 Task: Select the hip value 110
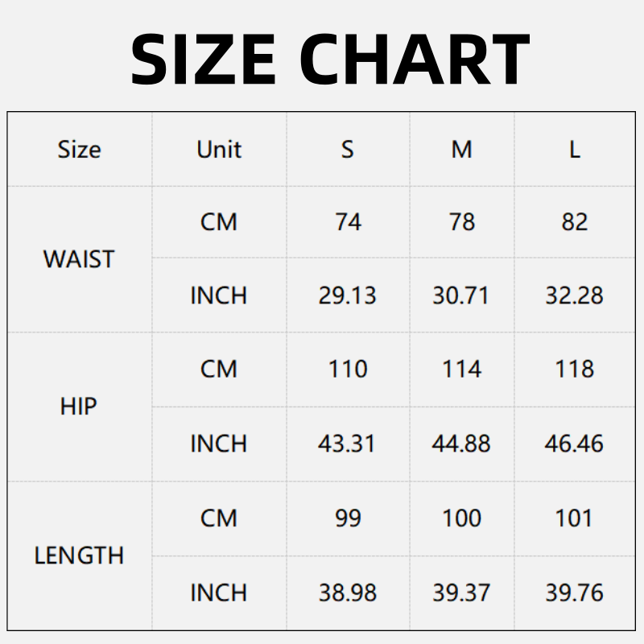[348, 369]
